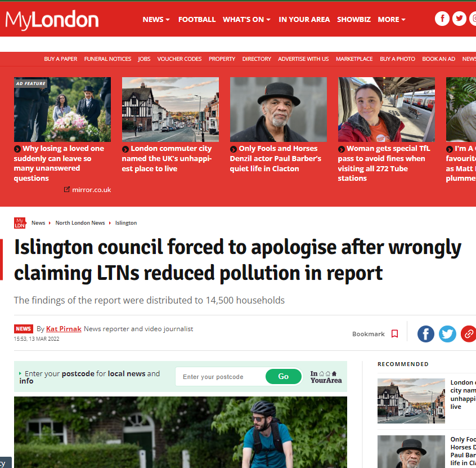Open the MyLondon Facebook page icon in header

[442, 19]
